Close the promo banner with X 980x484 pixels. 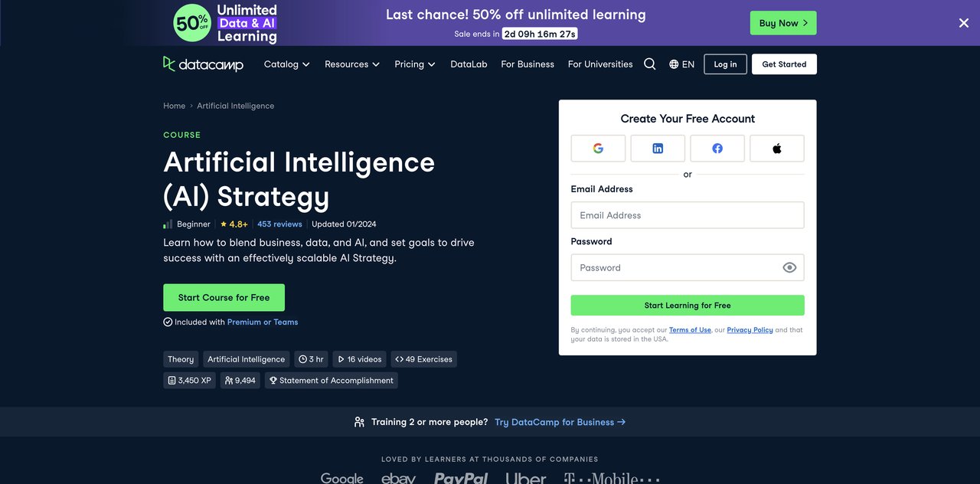(964, 23)
